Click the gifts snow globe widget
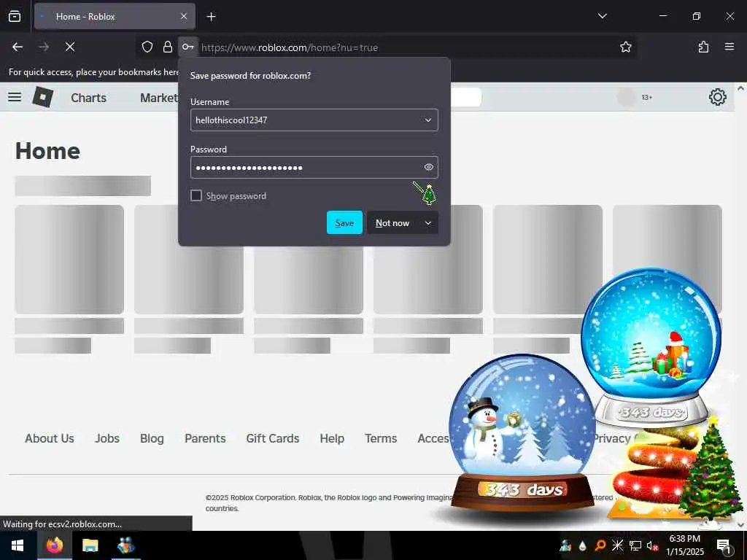747x560 pixels. tap(651, 346)
